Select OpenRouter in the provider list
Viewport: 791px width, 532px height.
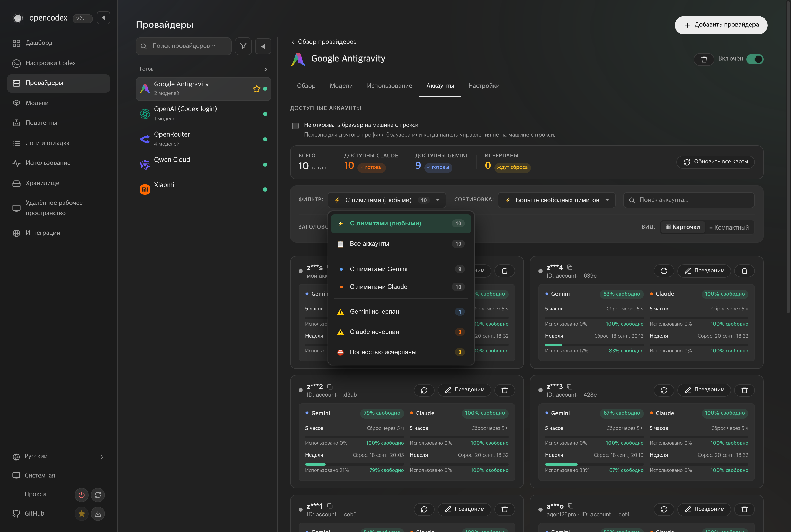coord(203,139)
